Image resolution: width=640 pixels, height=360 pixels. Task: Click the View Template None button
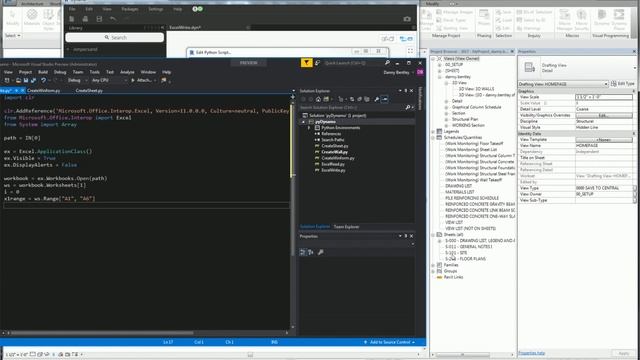tap(604, 140)
